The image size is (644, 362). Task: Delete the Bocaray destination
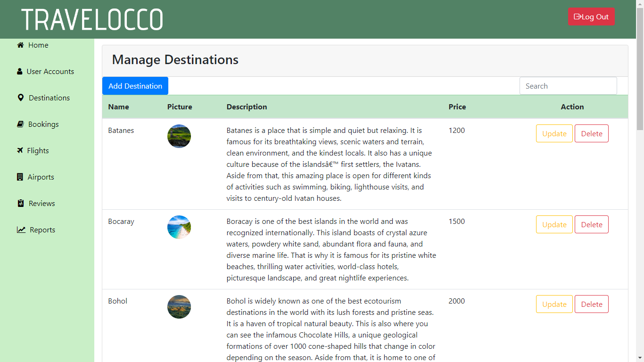[x=591, y=224]
